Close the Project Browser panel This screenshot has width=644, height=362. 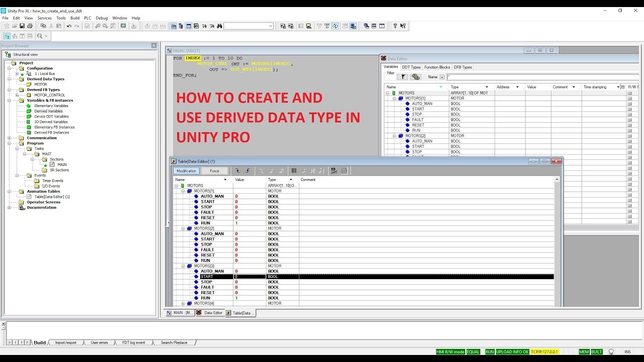[x=154, y=46]
